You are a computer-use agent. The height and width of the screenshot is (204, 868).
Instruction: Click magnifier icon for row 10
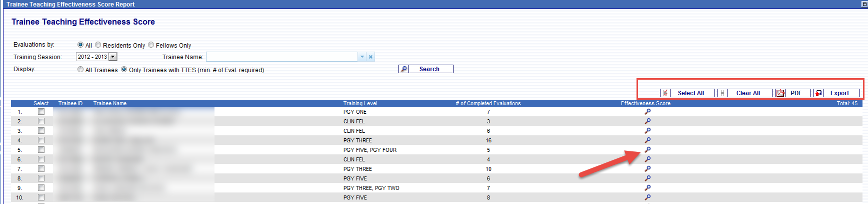point(647,197)
